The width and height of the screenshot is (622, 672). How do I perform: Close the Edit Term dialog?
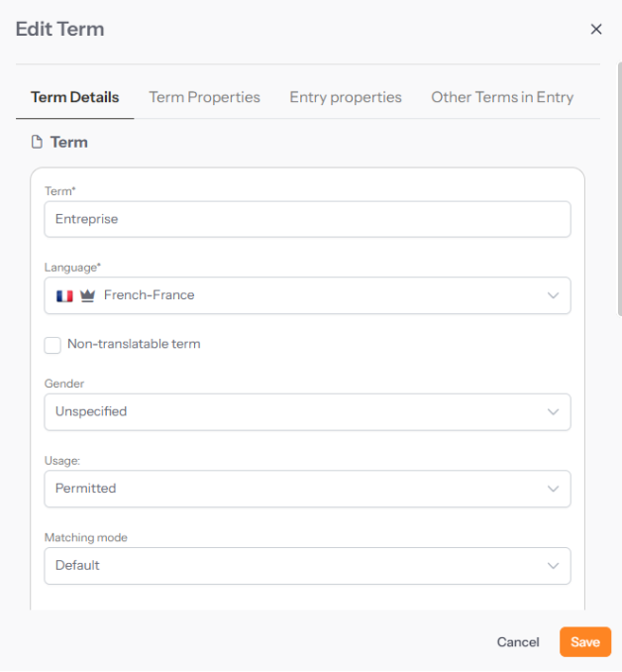pos(596,30)
